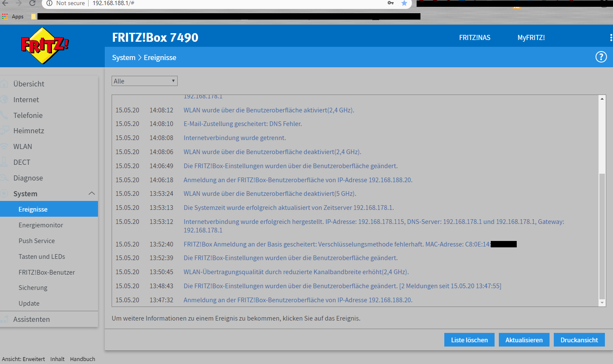Screen dimensions: 613x364
Task: Select FRITZ!Box-Benutzer submenu item
Action: point(47,272)
